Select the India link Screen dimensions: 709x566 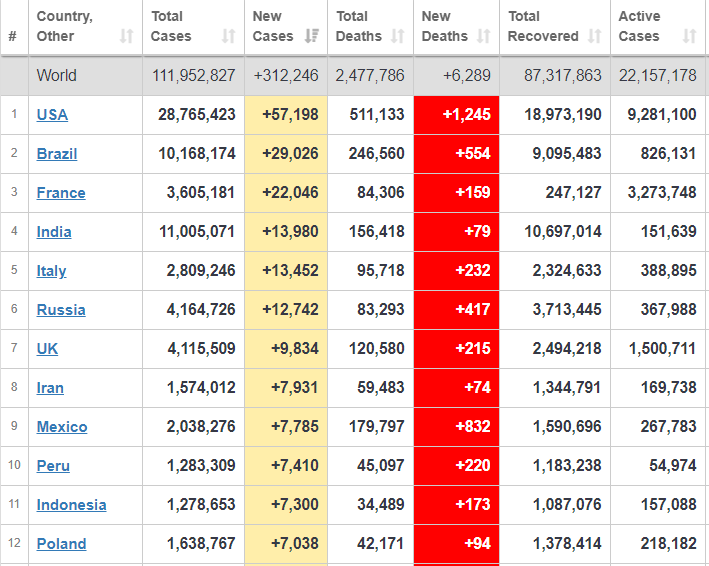[54, 232]
